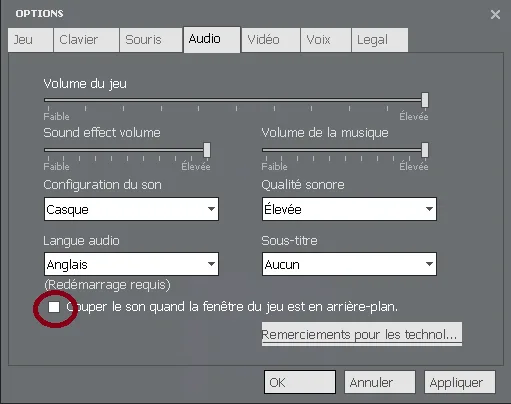
Task: Open the Configuration du son dropdown
Action: click(x=131, y=209)
